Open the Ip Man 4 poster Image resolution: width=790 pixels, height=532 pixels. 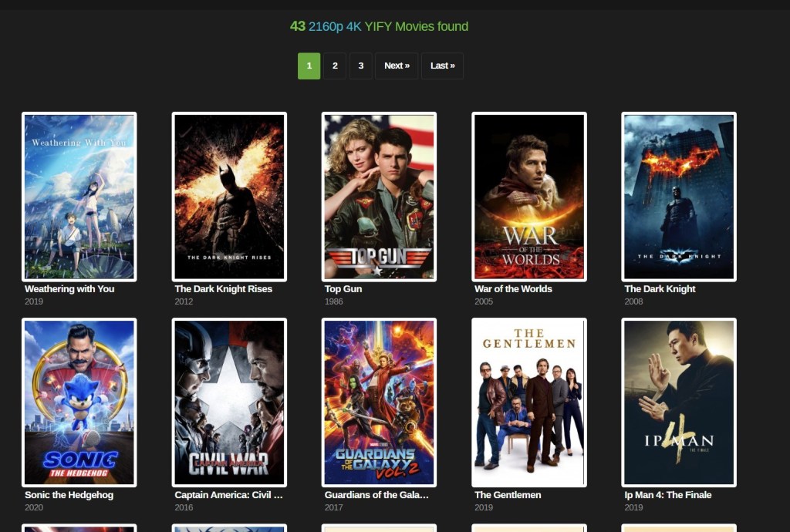tap(679, 402)
